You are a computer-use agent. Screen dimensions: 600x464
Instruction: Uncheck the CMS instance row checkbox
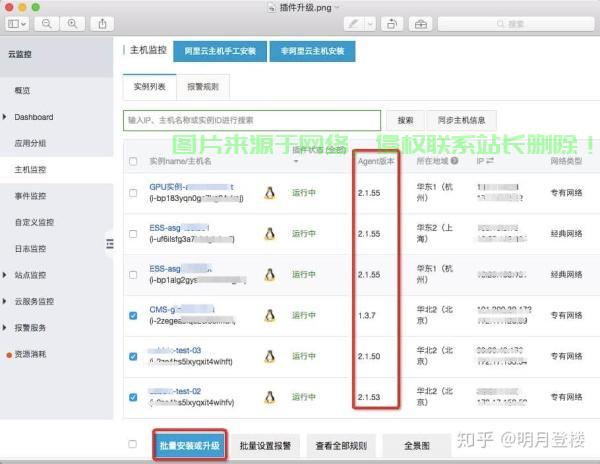[134, 315]
